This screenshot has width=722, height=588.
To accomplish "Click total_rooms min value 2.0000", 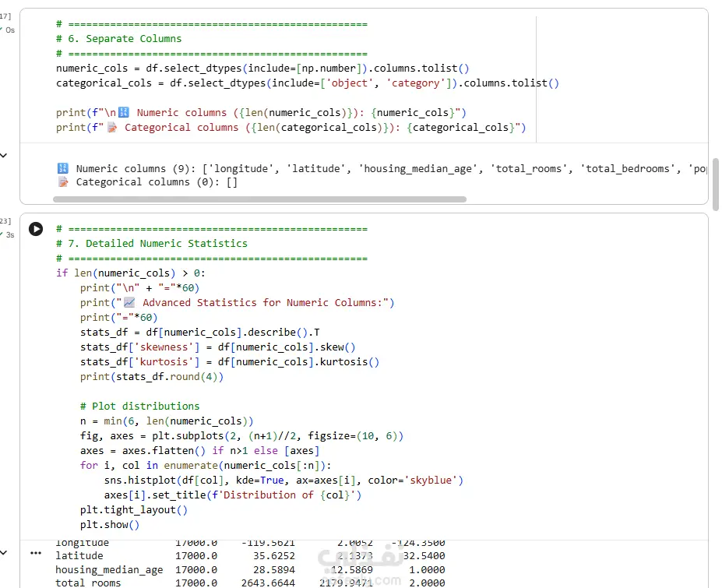I will tap(428, 583).
